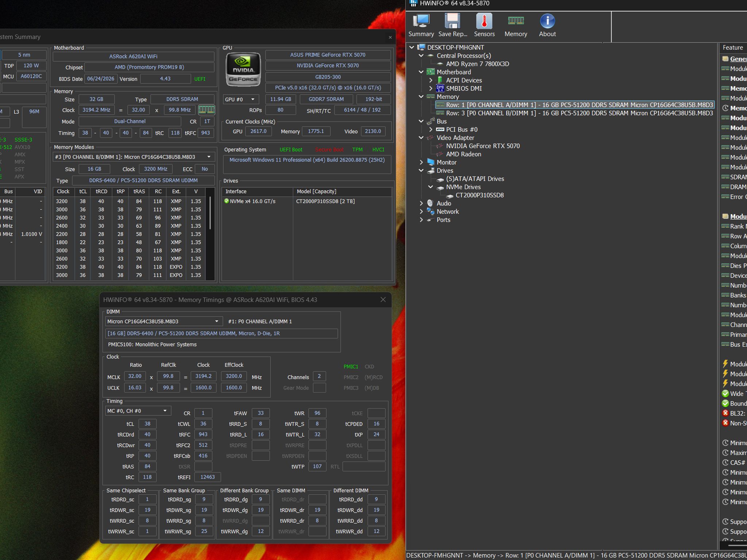Screen dimensions: 747x560
Task: Click the ASUS PRIME GeForce RTX 5070 field
Action: point(328,55)
